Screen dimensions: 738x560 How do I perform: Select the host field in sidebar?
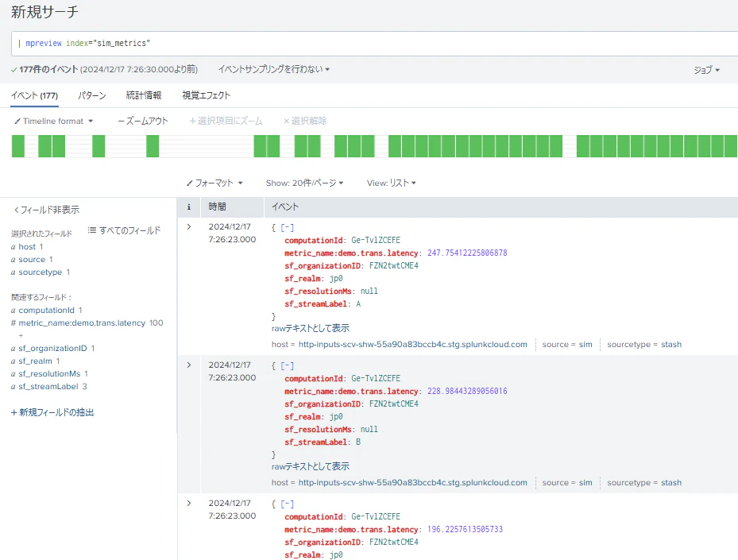(27, 246)
